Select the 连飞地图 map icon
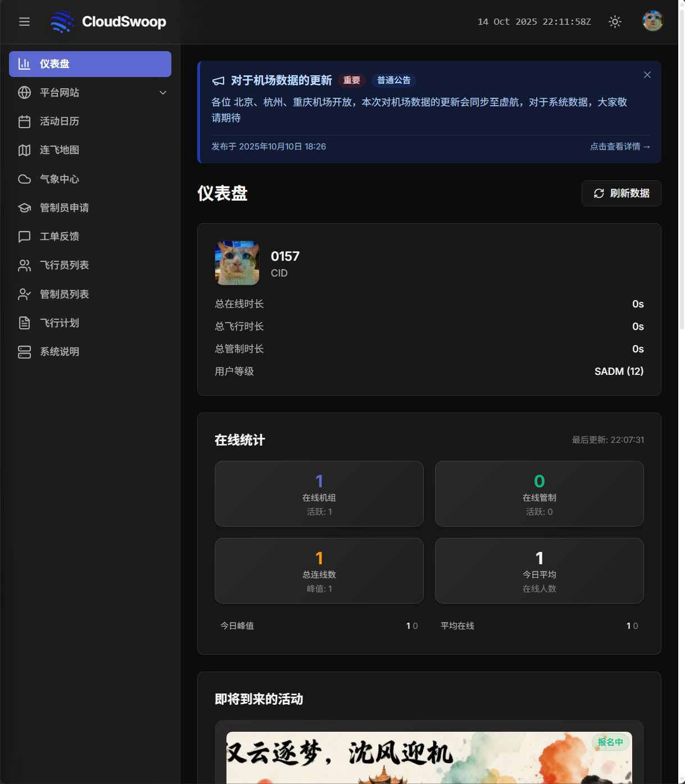The image size is (685, 784). 24,150
